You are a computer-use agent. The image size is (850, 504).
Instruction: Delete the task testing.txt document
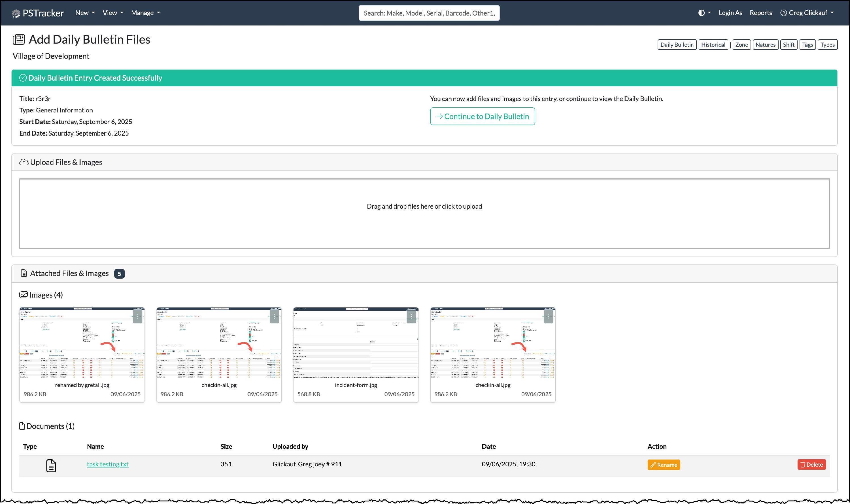click(811, 465)
